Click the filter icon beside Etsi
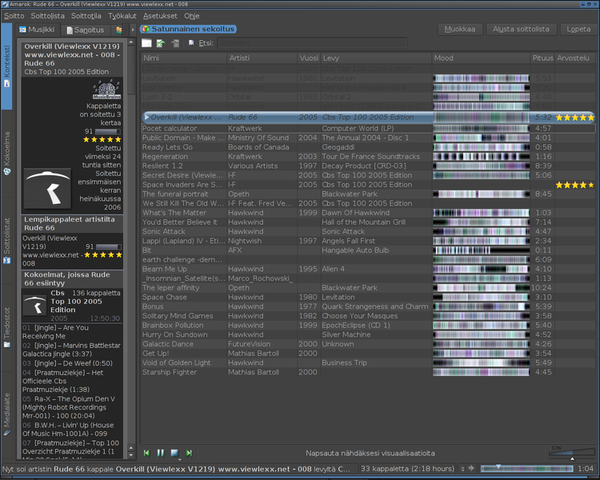The image size is (600, 480). point(191,43)
